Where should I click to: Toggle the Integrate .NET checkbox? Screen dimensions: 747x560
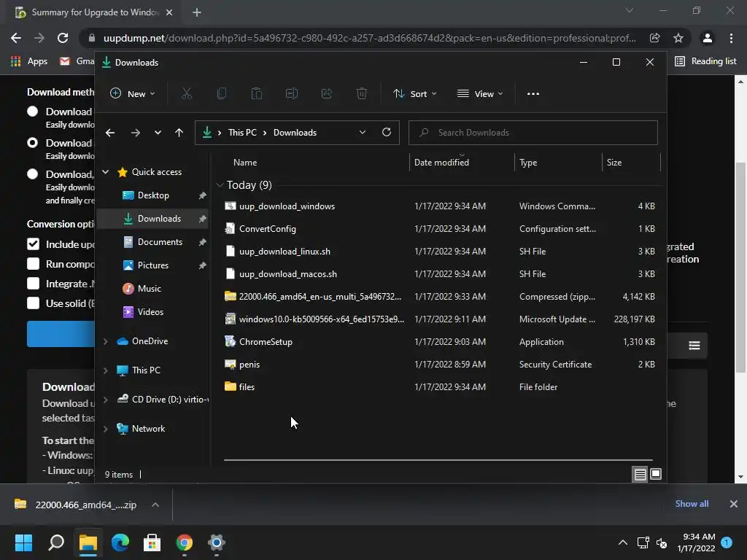coord(33,284)
